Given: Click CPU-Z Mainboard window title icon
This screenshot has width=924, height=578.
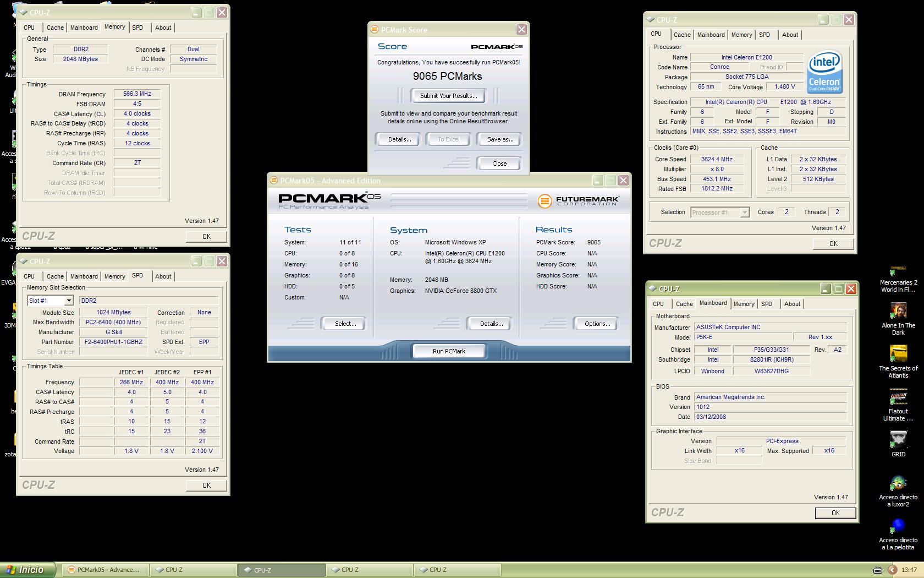Looking at the screenshot, I should tap(653, 289).
